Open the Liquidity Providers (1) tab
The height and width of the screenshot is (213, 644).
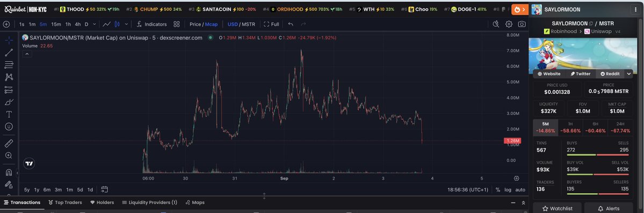tap(149, 202)
